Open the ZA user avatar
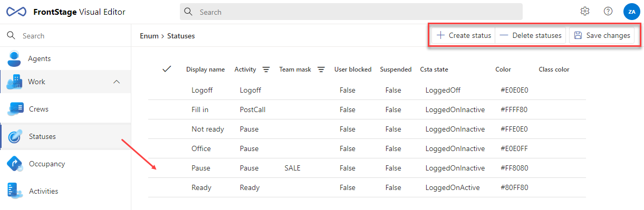This screenshot has width=644, height=210. [631, 11]
